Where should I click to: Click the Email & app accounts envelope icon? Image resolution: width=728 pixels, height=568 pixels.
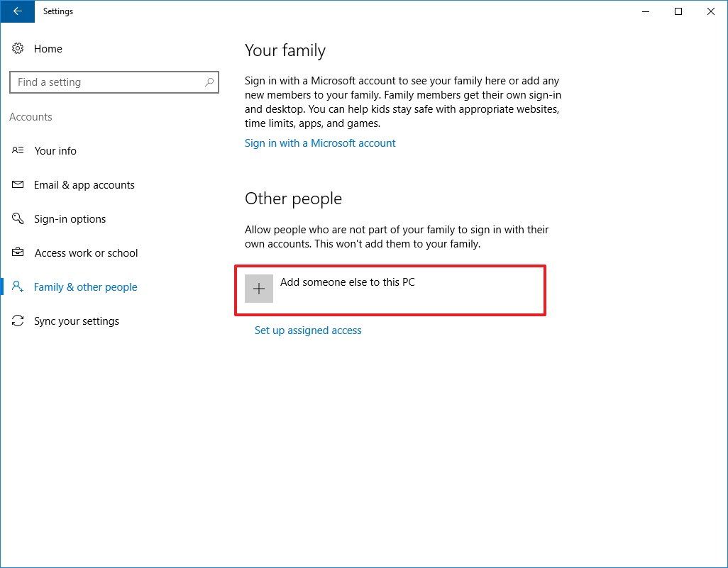(18, 184)
